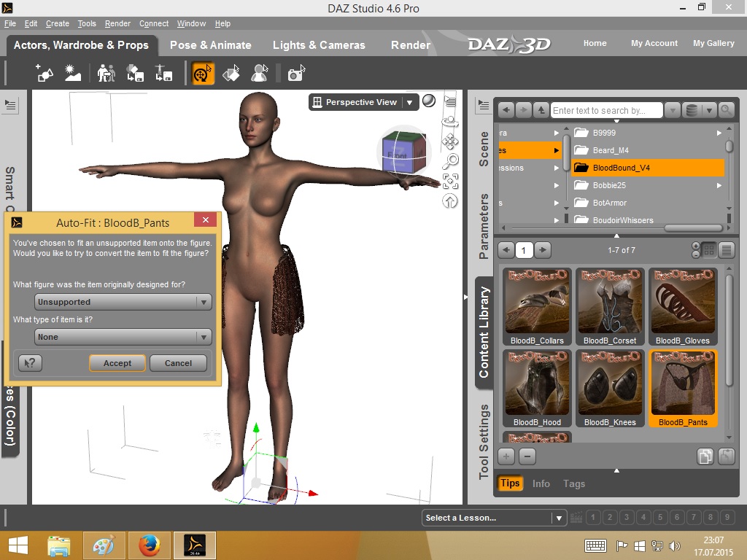The image size is (747, 560).
Task: Go back in Content Library navigation
Action: 506,110
